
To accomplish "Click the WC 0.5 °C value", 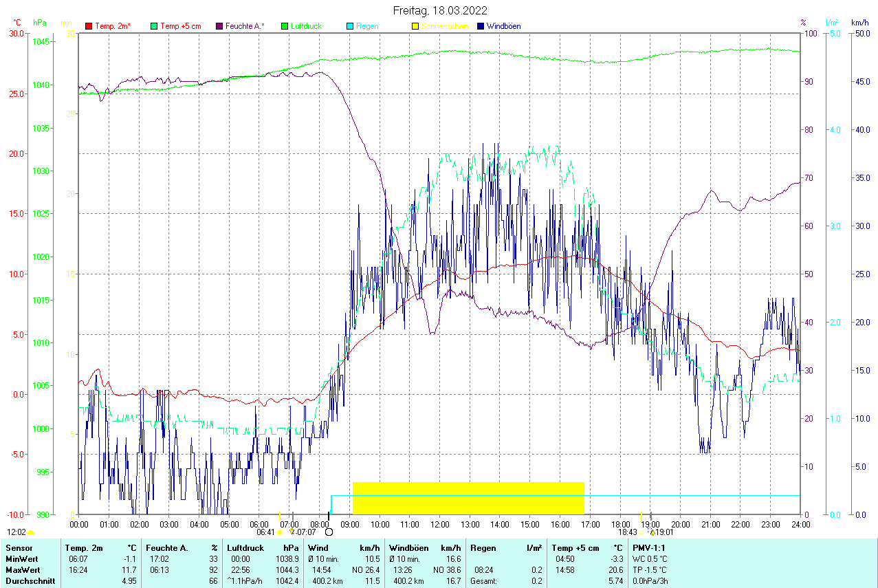I will click(650, 559).
